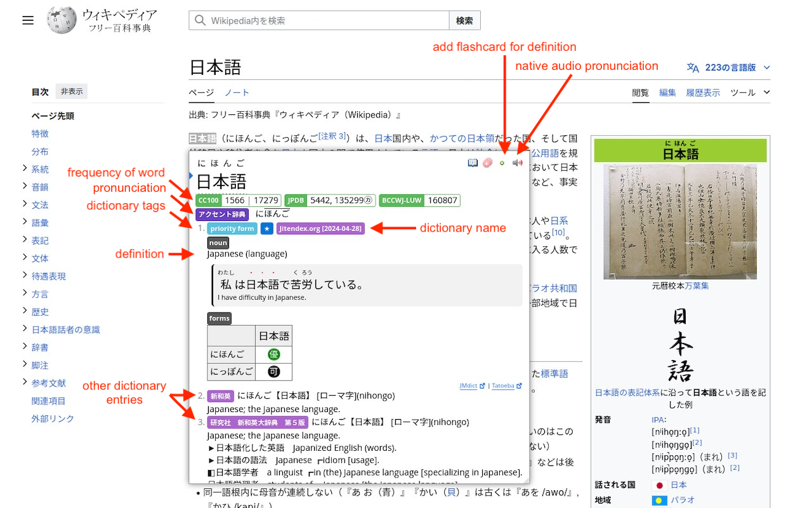Open the word in the Yomitan search page
The height and width of the screenshot is (508, 812).
(x=473, y=163)
